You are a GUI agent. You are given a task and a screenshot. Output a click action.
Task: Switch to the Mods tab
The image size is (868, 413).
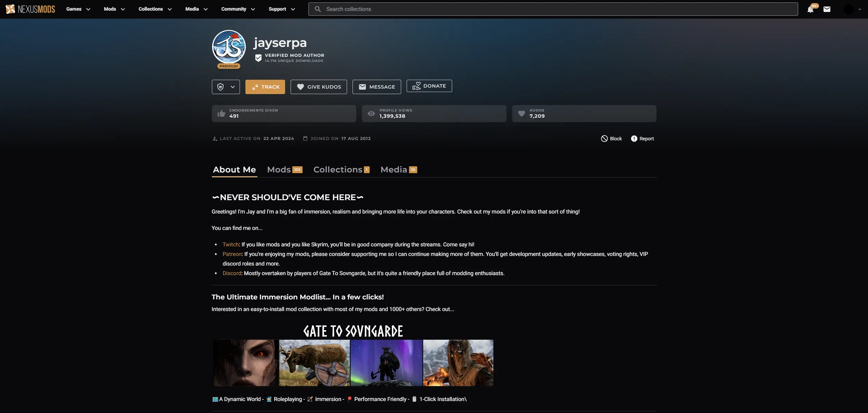point(285,170)
